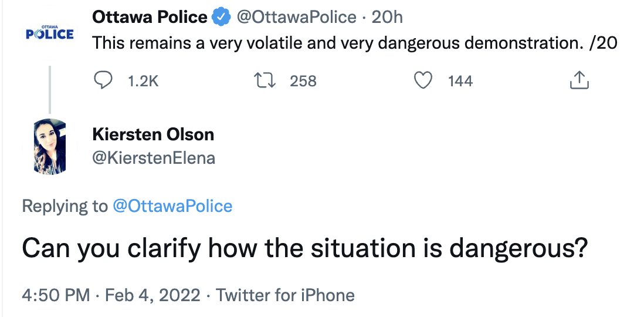The height and width of the screenshot is (317, 644).
Task: Open the Ottawa Police logo avatar
Action: (50, 33)
